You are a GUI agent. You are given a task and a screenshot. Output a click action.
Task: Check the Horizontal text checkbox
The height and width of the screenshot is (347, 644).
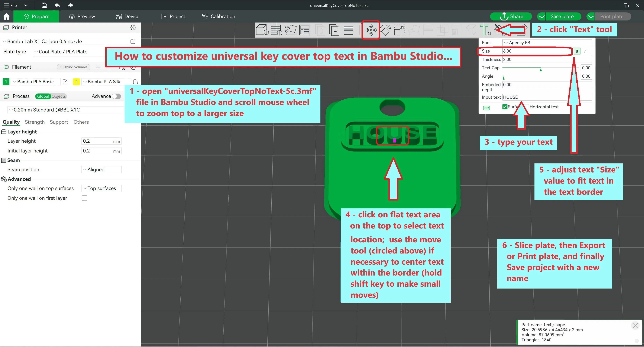pyautogui.click(x=526, y=107)
